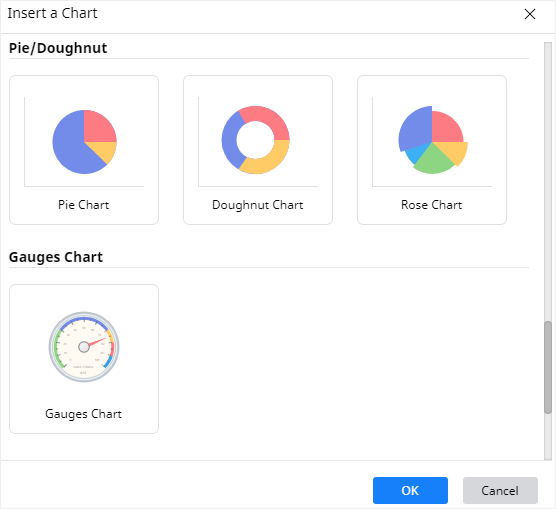Close the Insert a Chart dialog

coord(530,14)
